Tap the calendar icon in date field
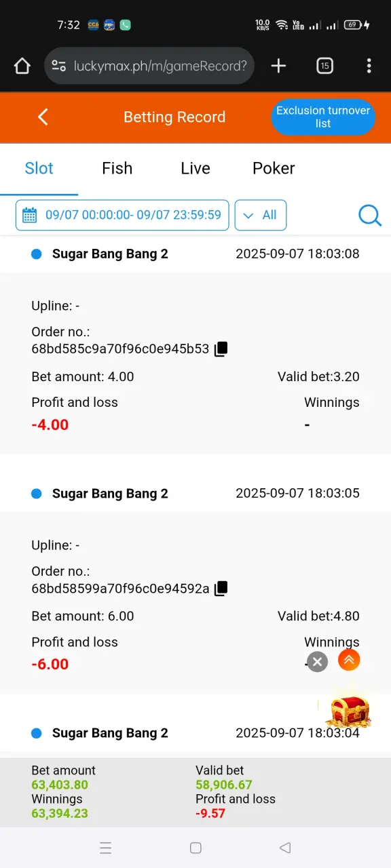The width and height of the screenshot is (391, 868). (x=30, y=216)
